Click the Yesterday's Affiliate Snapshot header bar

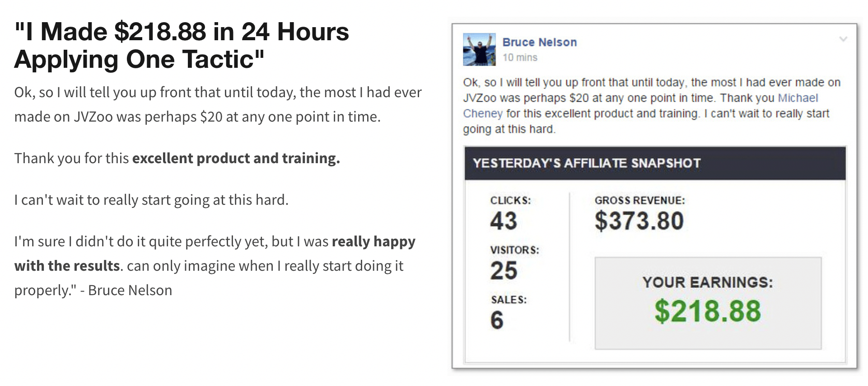655,163
